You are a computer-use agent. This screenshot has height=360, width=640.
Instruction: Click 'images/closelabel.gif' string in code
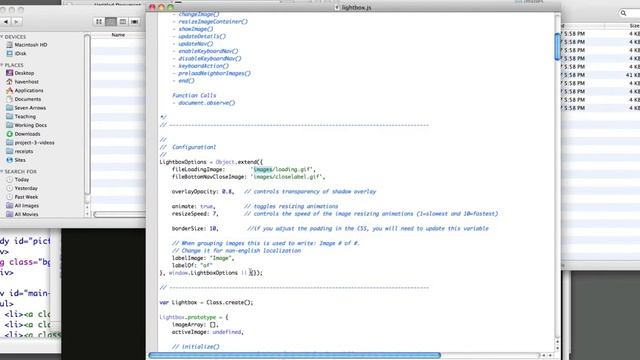pyautogui.click(x=287, y=177)
